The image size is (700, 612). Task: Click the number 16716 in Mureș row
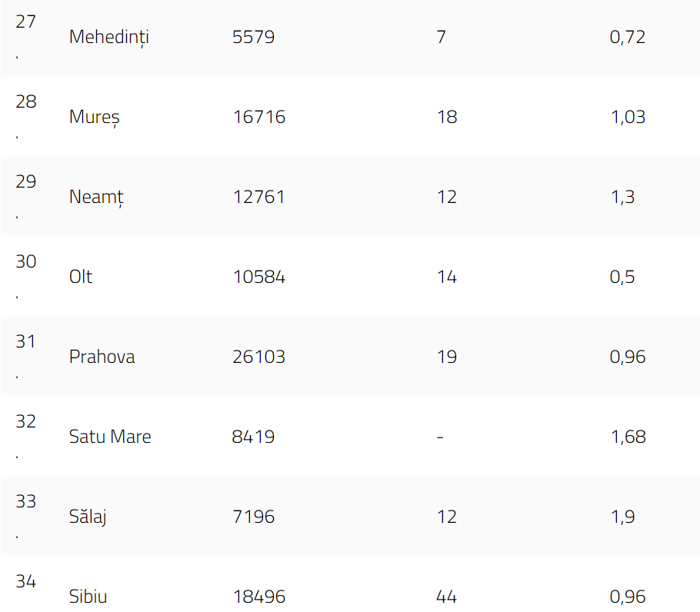[x=258, y=117]
